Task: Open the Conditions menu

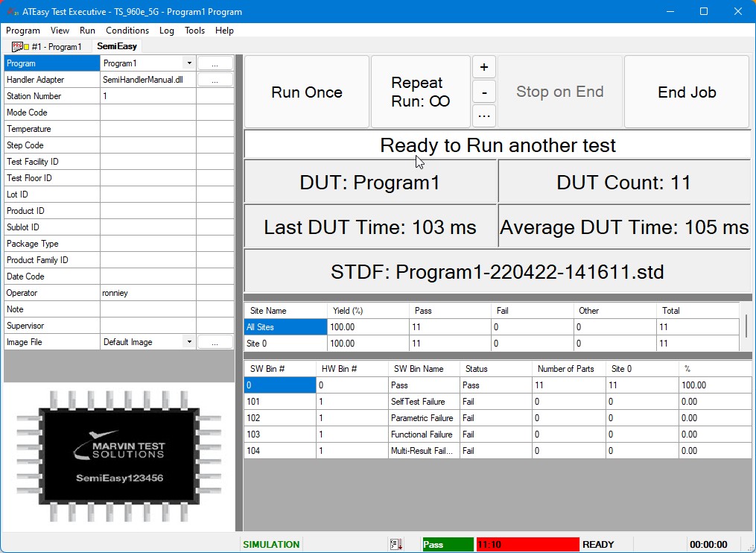Action: (127, 31)
